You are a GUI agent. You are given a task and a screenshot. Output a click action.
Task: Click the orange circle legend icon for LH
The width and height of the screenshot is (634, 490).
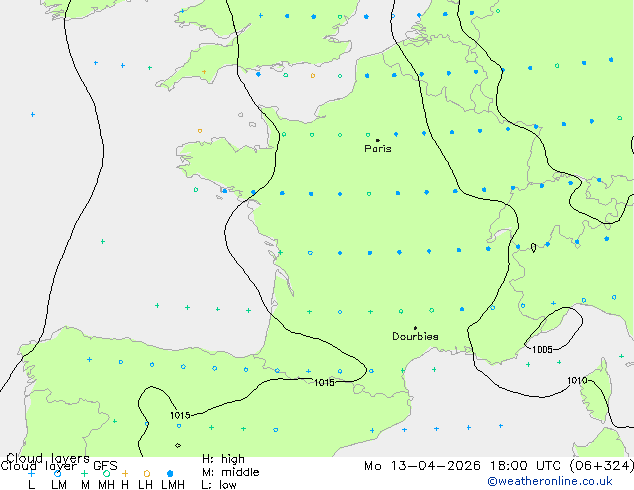pyautogui.click(x=147, y=473)
